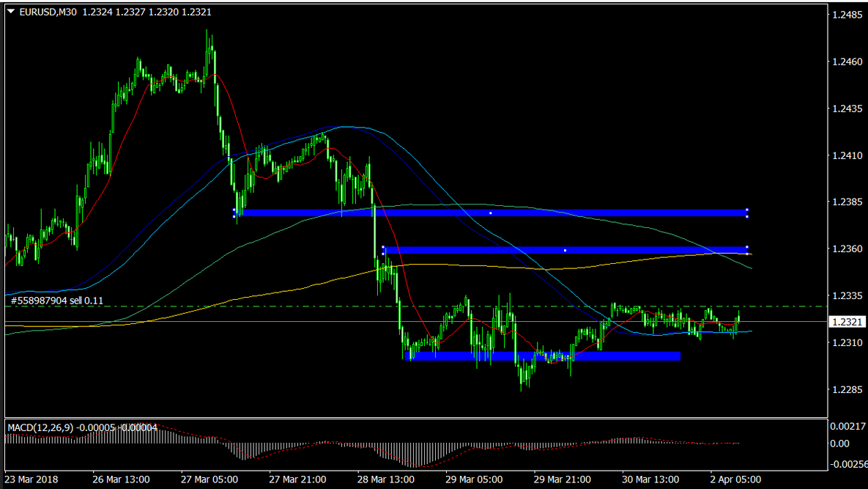Click the 30 Mar 13:00 time label
The width and height of the screenshot is (868, 489).
point(650,479)
